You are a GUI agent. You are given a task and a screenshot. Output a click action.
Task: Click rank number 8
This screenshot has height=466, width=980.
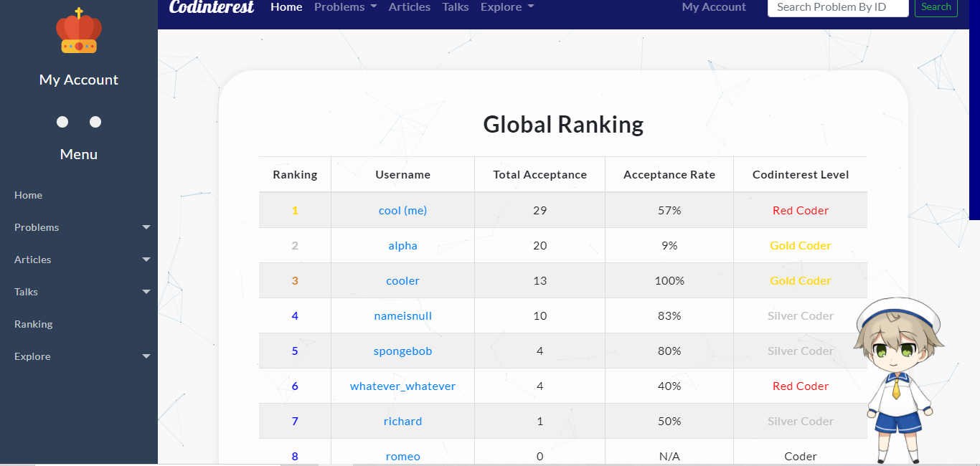pyautogui.click(x=295, y=456)
